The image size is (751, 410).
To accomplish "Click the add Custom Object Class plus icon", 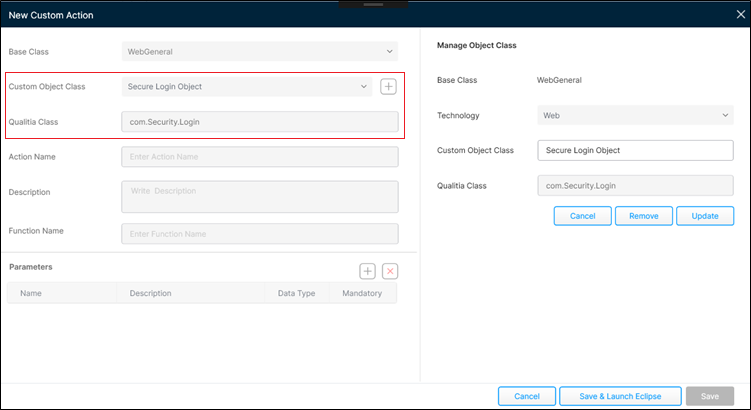I will point(389,87).
